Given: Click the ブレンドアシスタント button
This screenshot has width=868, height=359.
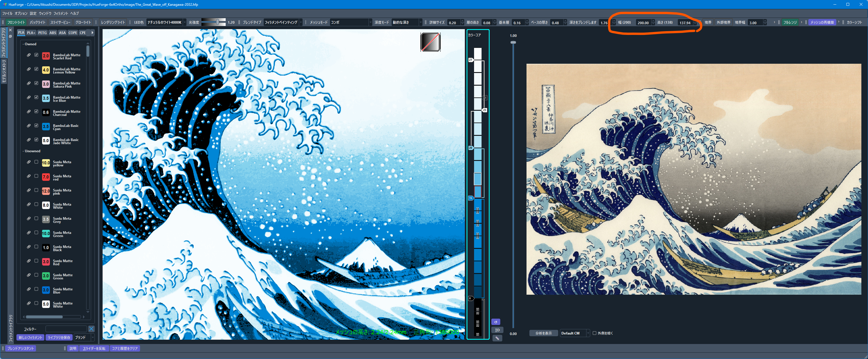Looking at the screenshot, I should [x=20, y=348].
